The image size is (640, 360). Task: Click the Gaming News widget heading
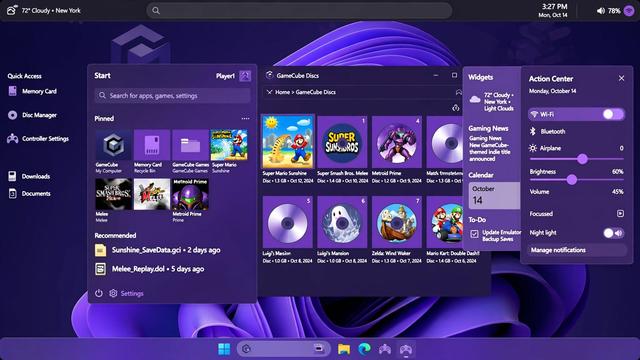[x=488, y=128]
